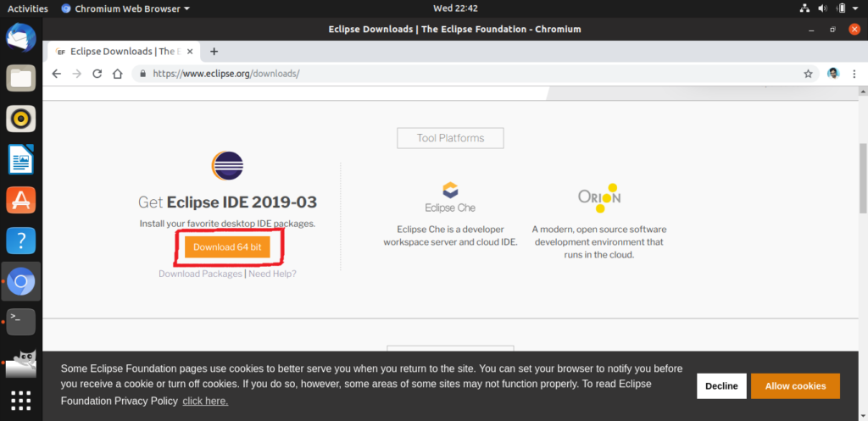Open the Help dock icon
Screen dimensions: 868x421
tap(21, 241)
